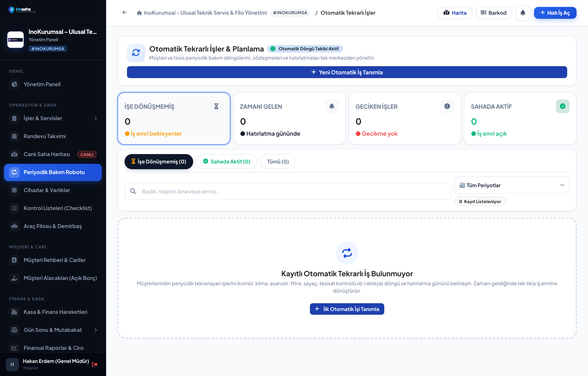588x376 pixels.
Task: Open Randevu Takvimi in sidebar
Action: 53,136
